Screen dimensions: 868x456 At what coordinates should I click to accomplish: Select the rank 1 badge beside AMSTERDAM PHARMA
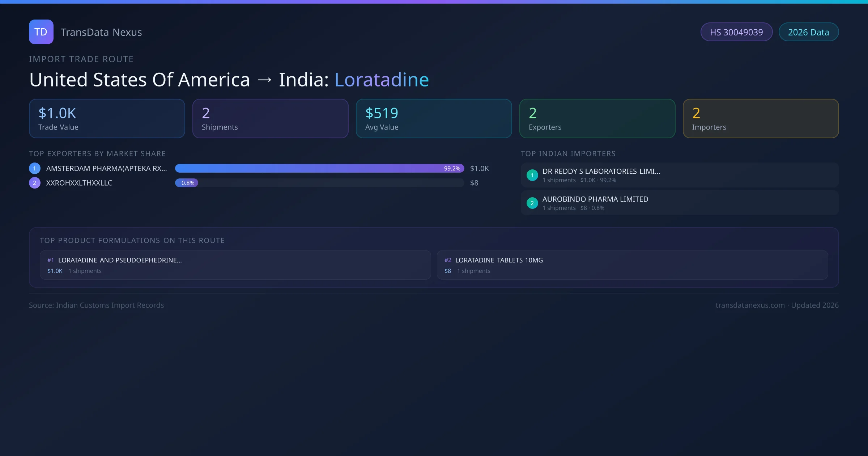(34, 168)
